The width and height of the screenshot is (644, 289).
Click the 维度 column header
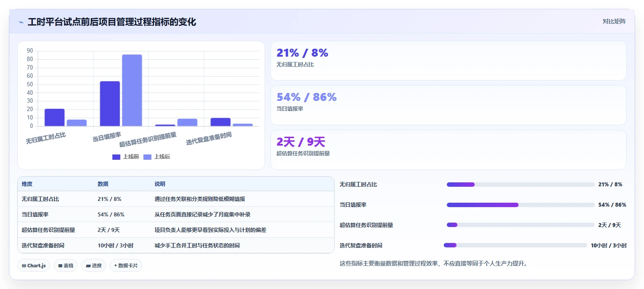27,184
